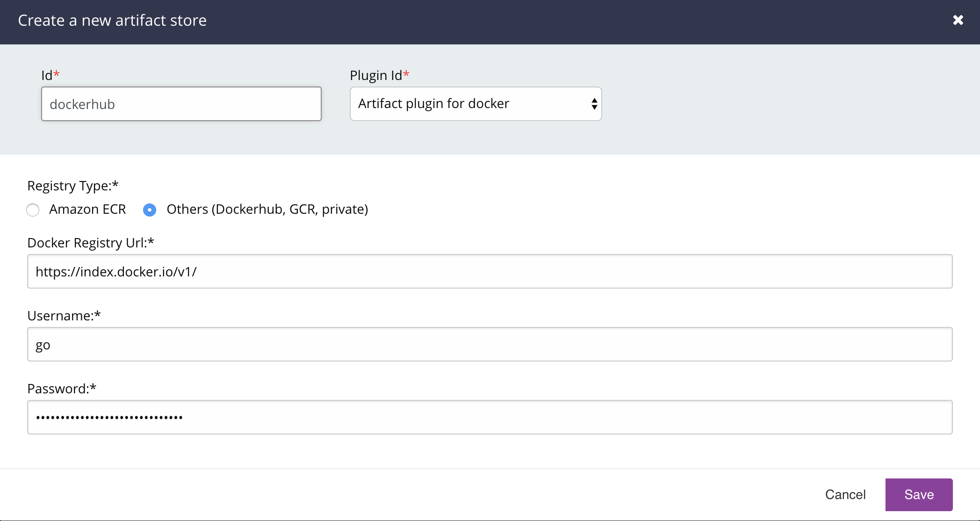Screen dimensions: 980x521
Task: Click the Plugin Id dropdown arrows
Action: click(594, 104)
